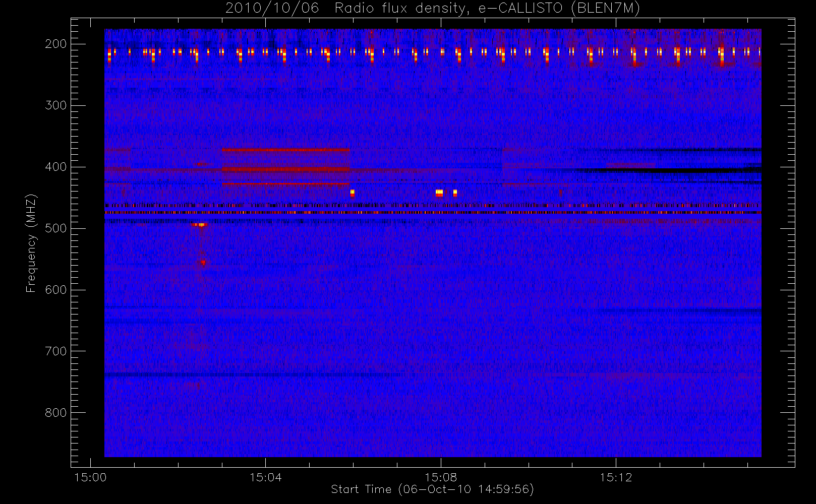Click the 15:08 time tick label
This screenshot has width=816, height=504.
441,477
